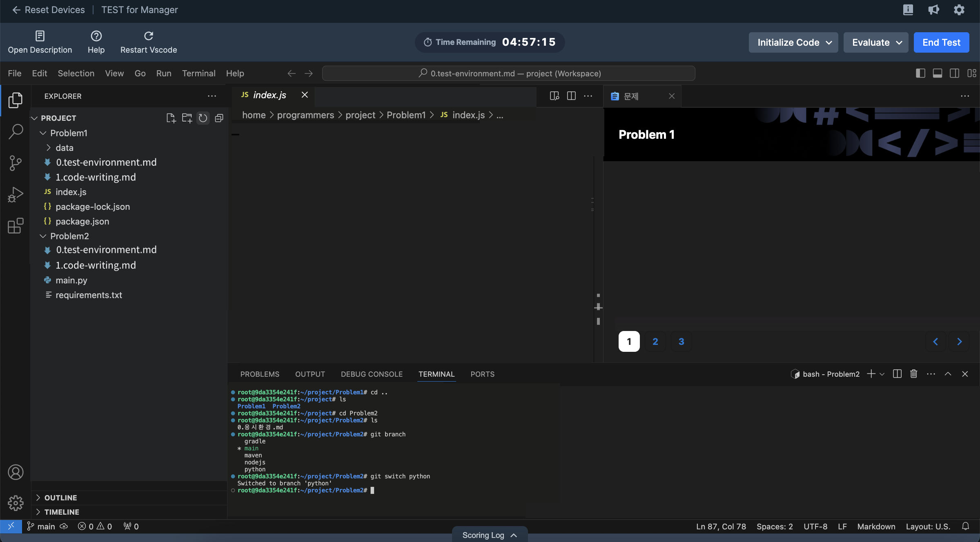Refresh the explorer file tree
The width and height of the screenshot is (980, 542).
pos(203,118)
